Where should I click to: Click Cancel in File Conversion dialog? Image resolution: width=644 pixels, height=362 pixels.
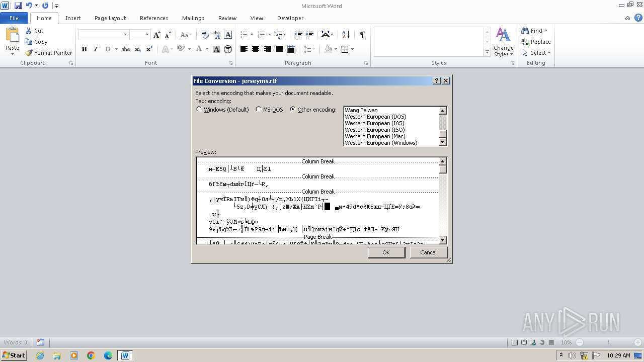tap(428, 252)
